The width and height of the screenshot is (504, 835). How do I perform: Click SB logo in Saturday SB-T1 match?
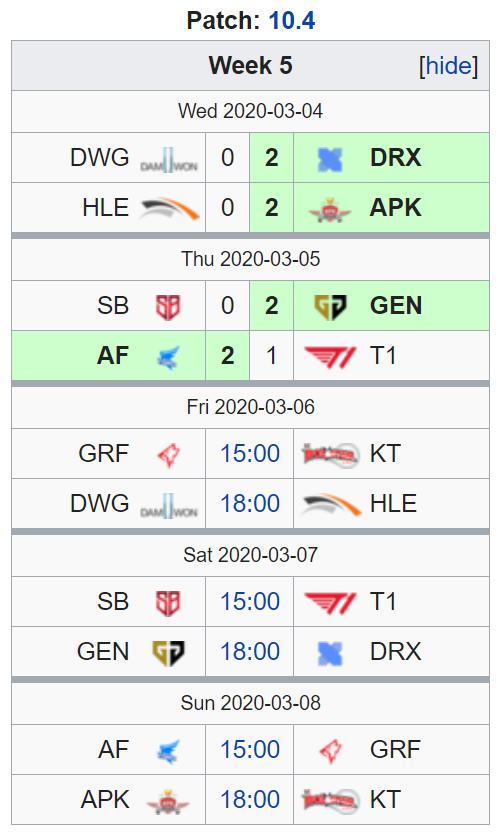pyautogui.click(x=168, y=603)
